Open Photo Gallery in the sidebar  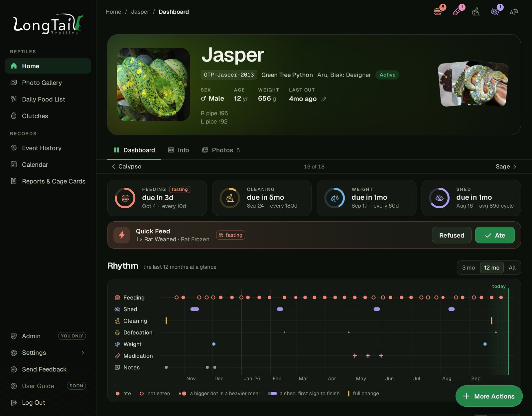coord(48,83)
